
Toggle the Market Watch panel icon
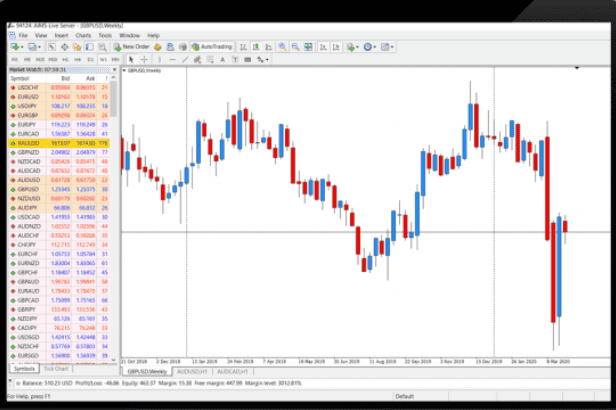(x=52, y=47)
